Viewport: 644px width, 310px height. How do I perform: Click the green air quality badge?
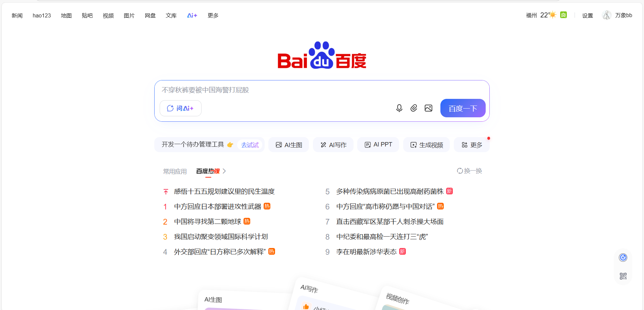(563, 15)
